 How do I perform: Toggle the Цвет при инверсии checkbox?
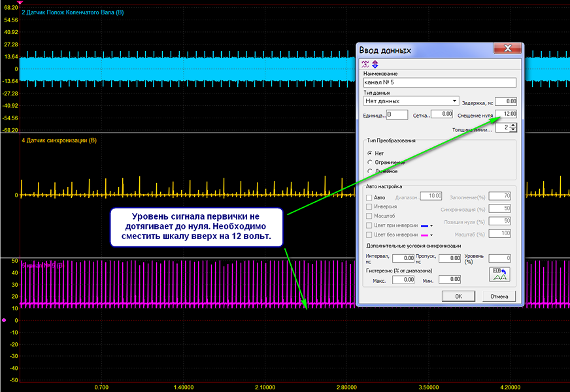coord(369,225)
